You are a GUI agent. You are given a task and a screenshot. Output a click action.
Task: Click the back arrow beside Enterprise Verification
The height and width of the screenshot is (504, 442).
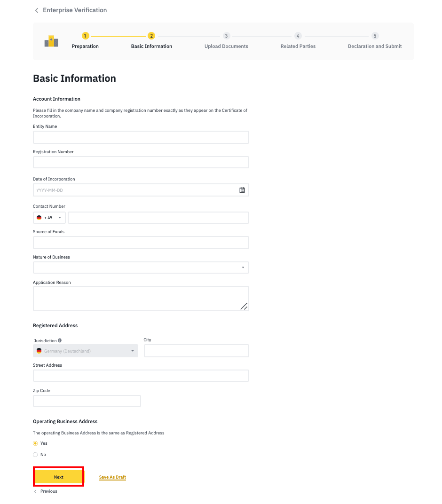(37, 10)
